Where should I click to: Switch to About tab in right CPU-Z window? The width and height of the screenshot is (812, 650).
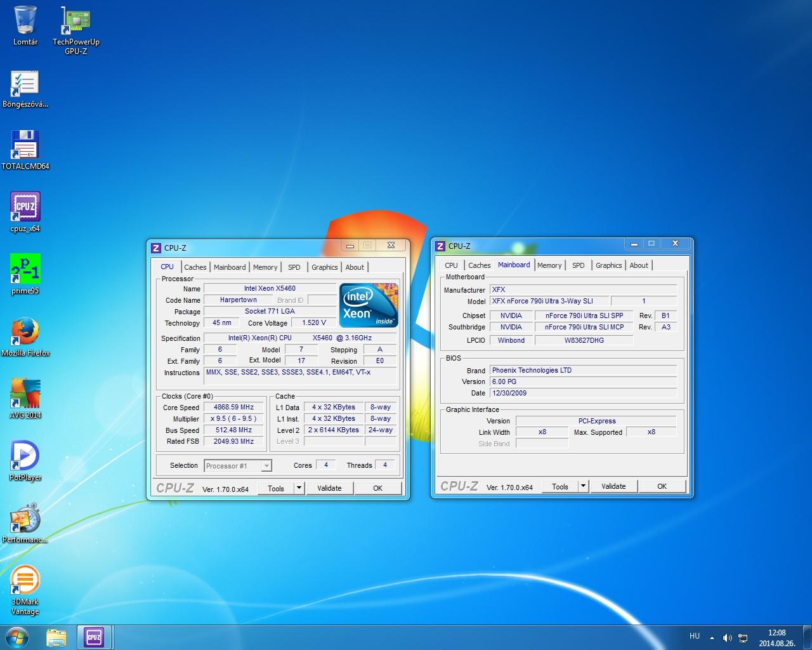click(639, 265)
